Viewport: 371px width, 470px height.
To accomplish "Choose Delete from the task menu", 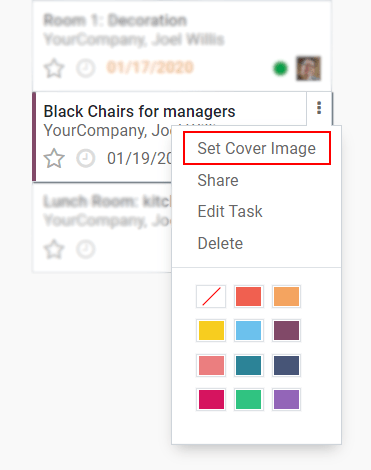I will coord(220,243).
